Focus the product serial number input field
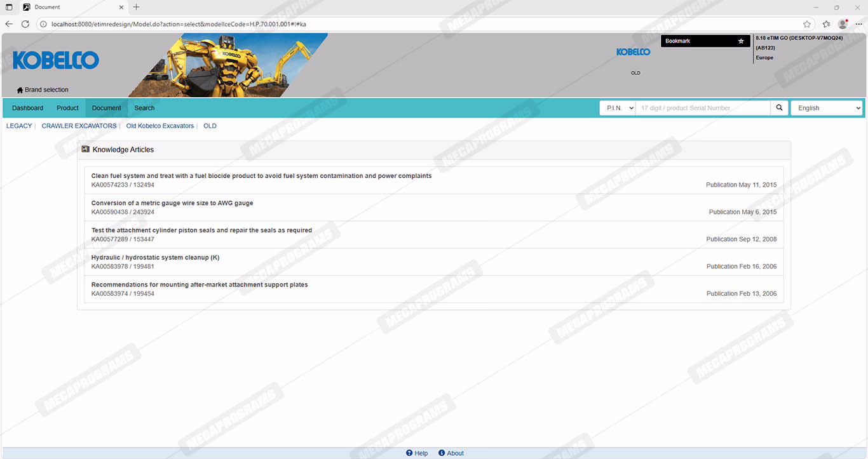Screen dimensions: 868x459 pyautogui.click(x=703, y=108)
